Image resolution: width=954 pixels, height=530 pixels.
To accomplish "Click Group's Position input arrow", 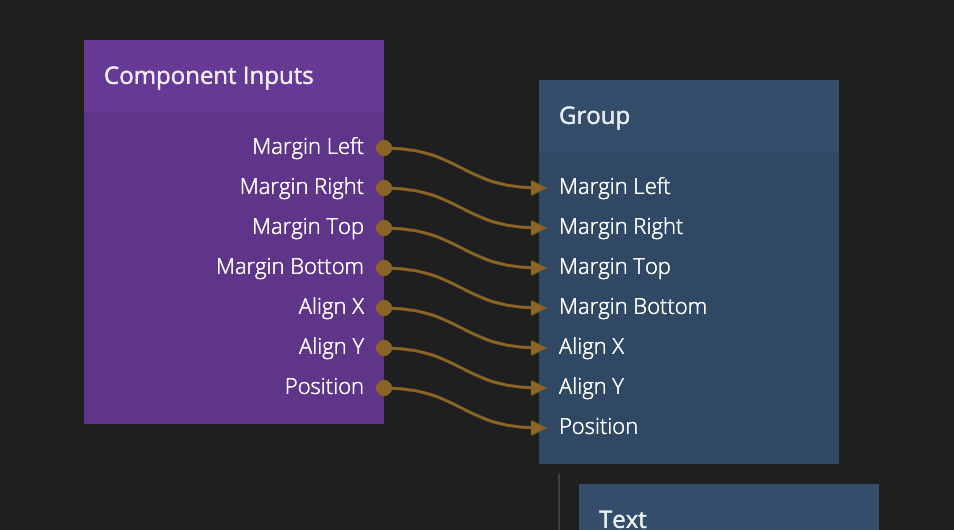I will (x=539, y=427).
